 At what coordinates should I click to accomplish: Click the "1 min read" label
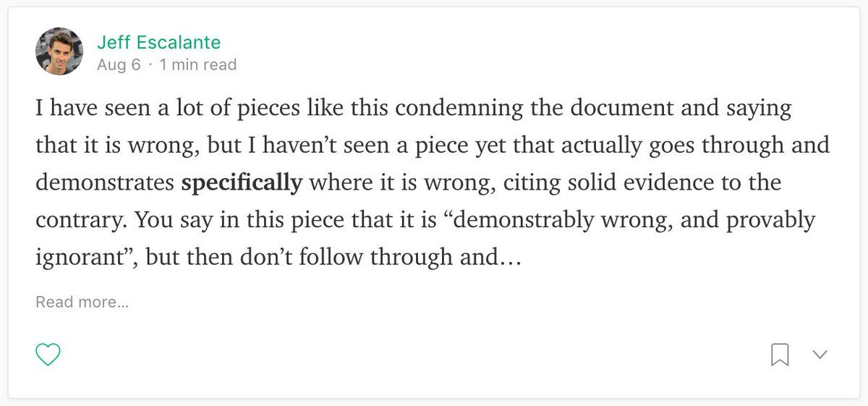click(198, 65)
